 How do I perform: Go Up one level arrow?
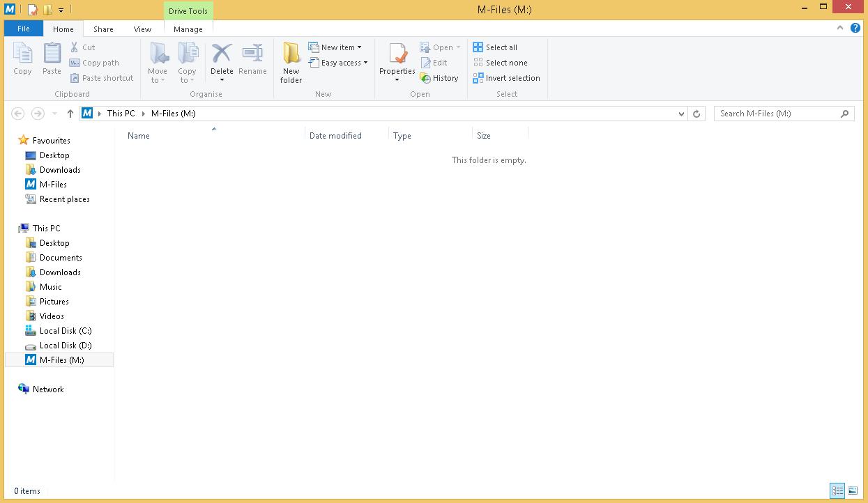[x=70, y=114]
